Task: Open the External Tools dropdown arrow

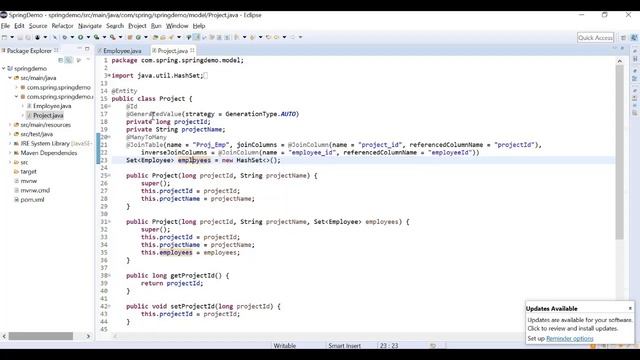Action: [x=120, y=37]
